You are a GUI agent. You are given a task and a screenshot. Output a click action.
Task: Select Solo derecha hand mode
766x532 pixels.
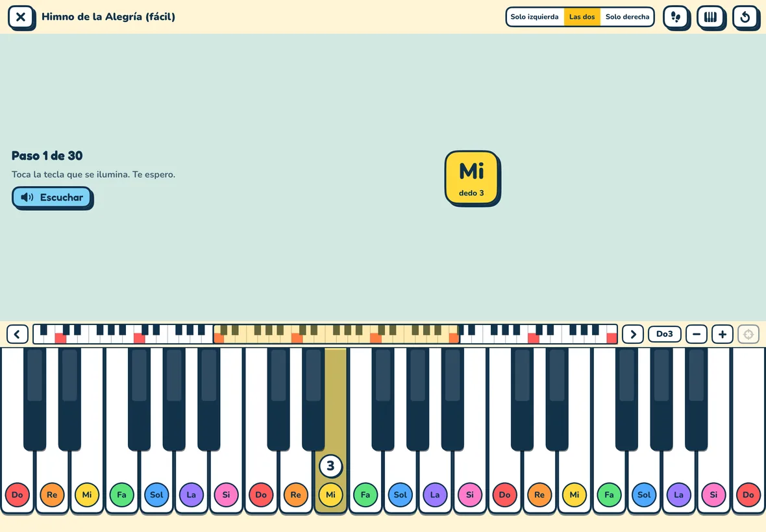coord(627,17)
